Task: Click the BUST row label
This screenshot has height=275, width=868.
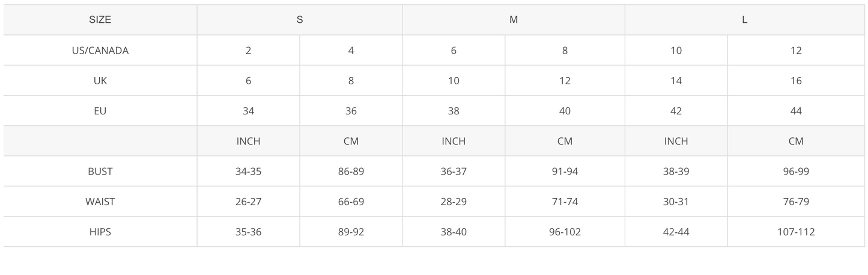Action: point(100,171)
